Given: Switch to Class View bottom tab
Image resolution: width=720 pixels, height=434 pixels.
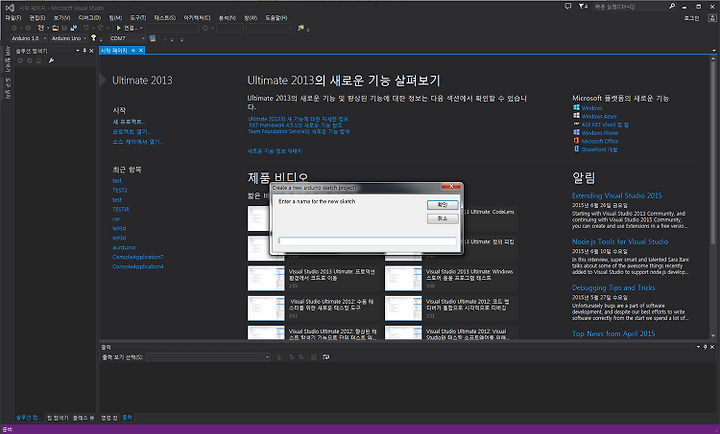Looking at the screenshot, I should [83, 417].
